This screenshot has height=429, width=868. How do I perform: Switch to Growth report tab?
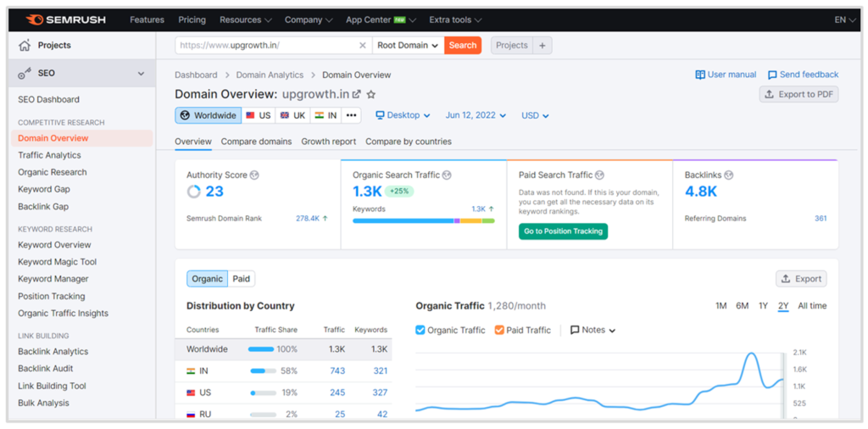(x=328, y=142)
